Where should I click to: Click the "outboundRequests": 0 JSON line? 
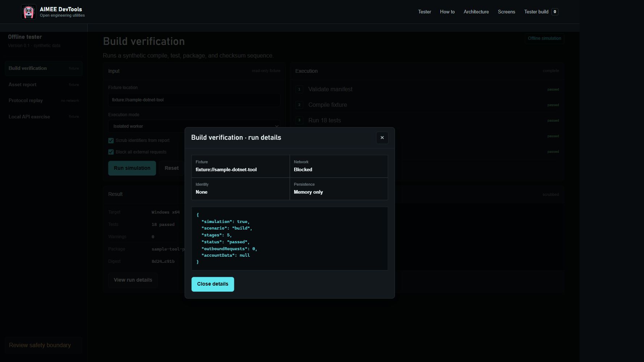pyautogui.click(x=229, y=249)
